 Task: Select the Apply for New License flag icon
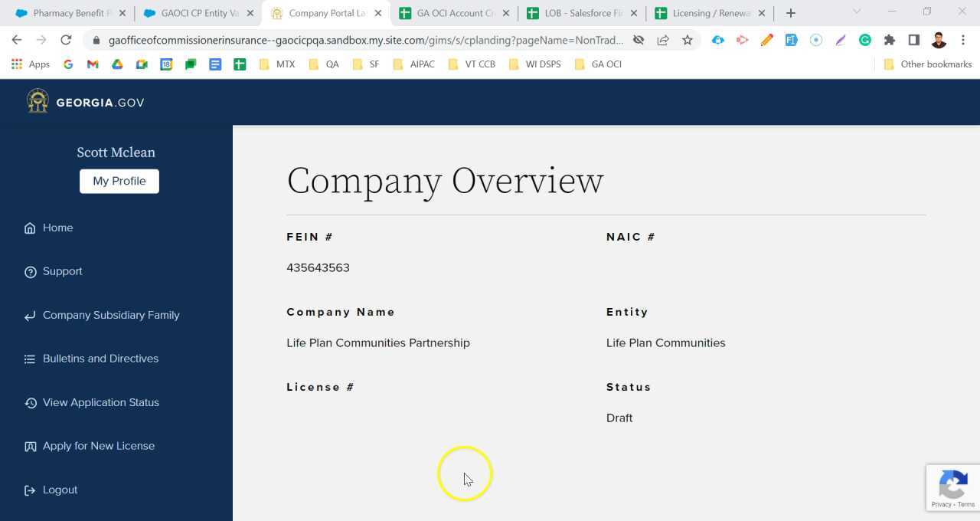pos(29,446)
